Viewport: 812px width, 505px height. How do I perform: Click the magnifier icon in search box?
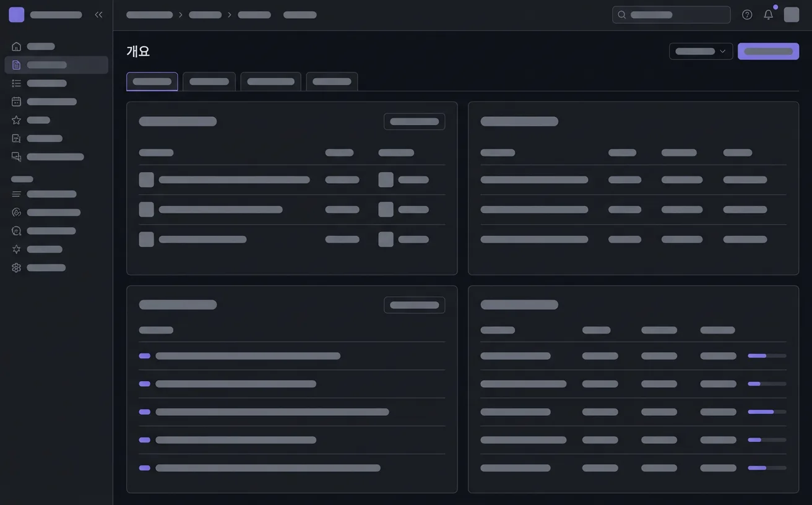coord(622,15)
